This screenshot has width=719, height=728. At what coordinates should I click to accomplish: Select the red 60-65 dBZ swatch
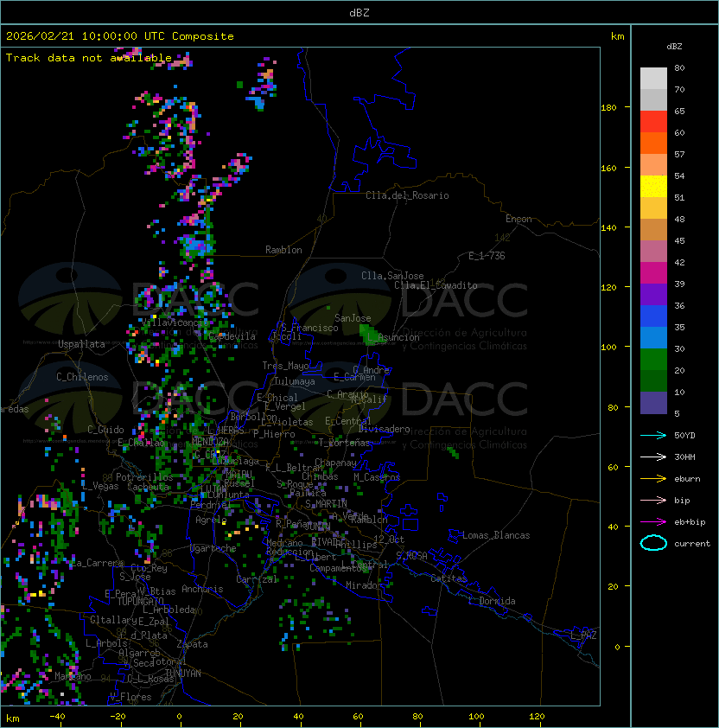[653, 122]
